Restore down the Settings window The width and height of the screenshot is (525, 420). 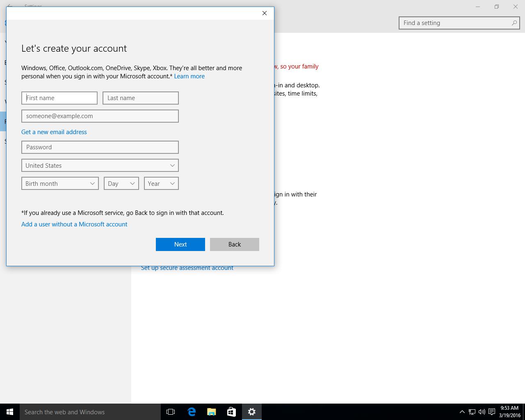pos(497,7)
